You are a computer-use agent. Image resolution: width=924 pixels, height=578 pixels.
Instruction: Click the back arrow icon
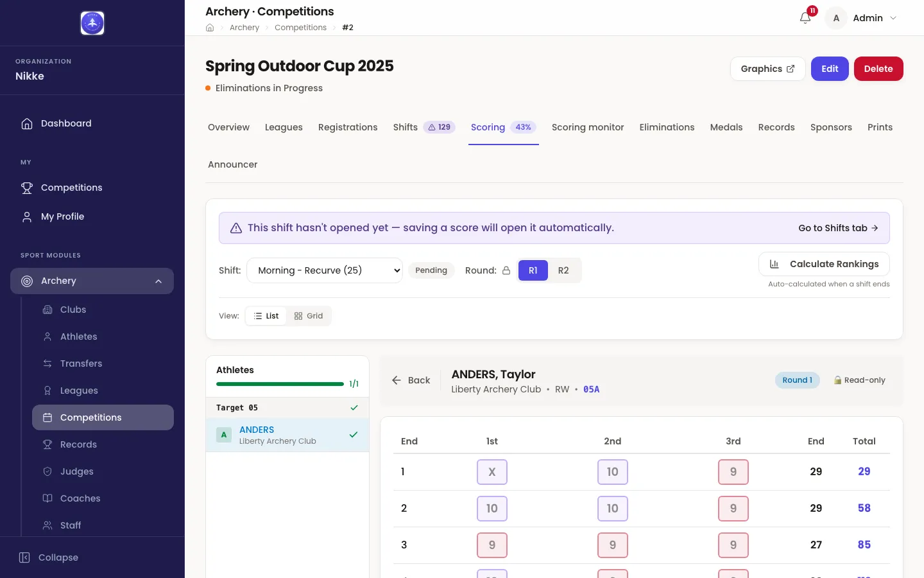[397, 380]
